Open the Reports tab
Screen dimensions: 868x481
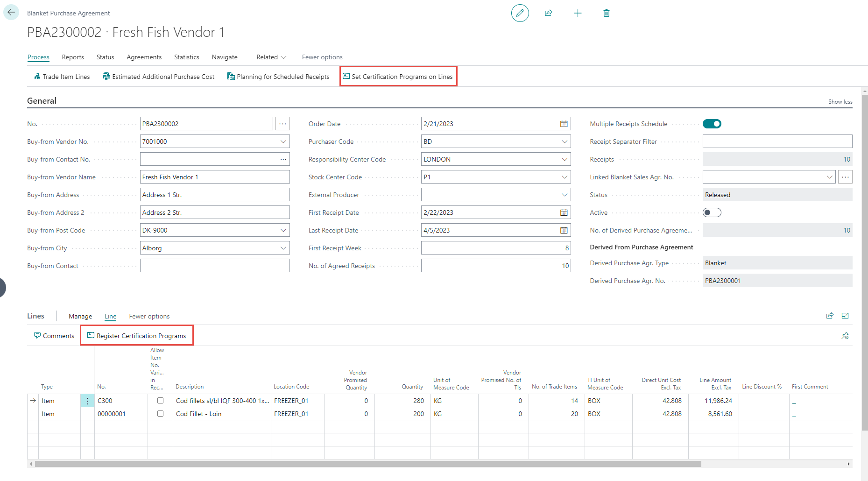tap(73, 57)
